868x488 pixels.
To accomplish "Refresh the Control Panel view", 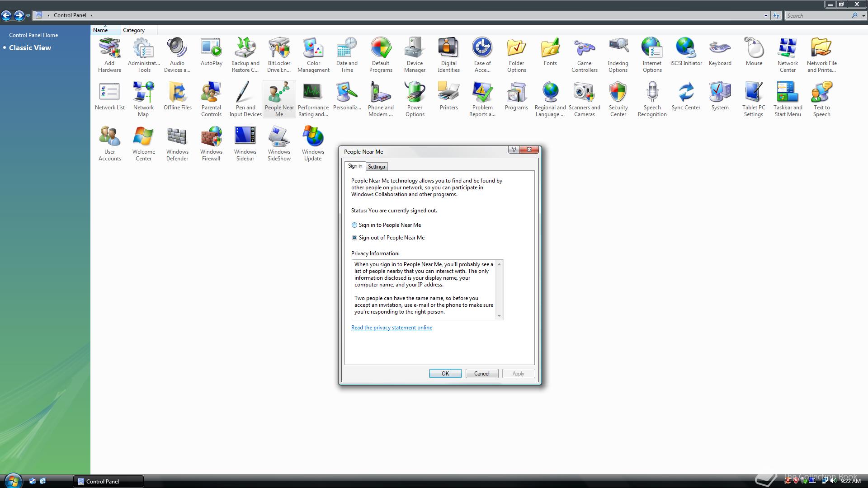I will [776, 16].
